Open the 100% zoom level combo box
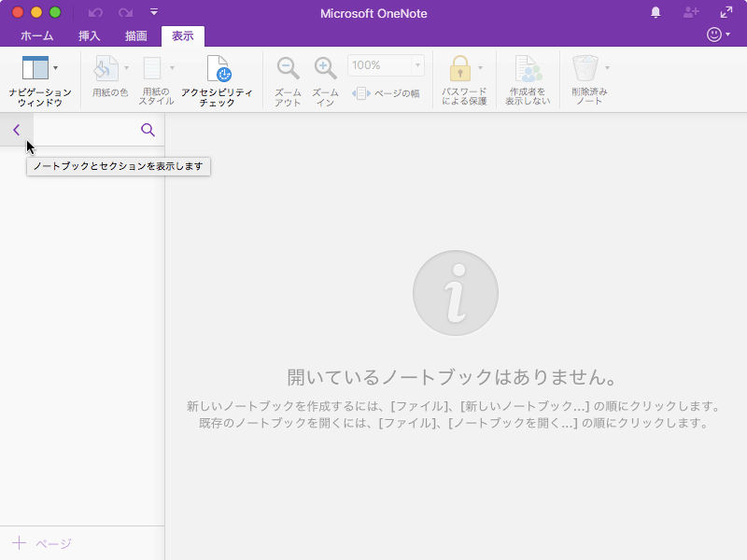 pyautogui.click(x=387, y=65)
